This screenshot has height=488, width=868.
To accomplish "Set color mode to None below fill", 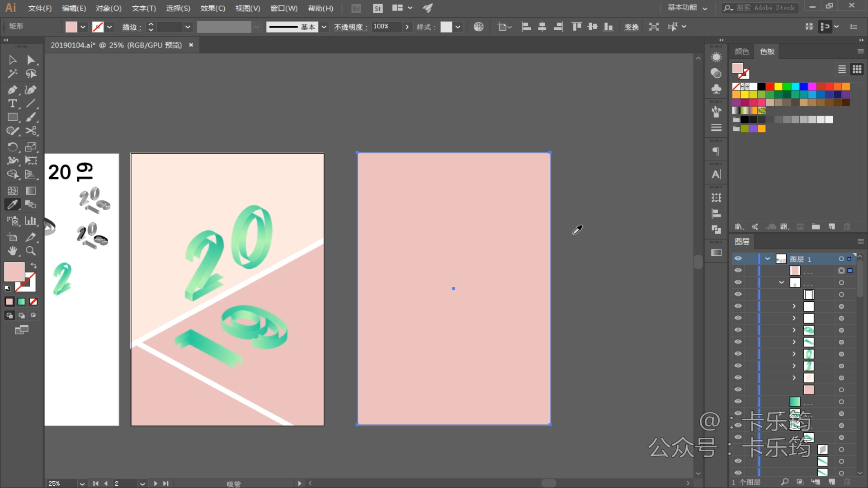I will pyautogui.click(x=33, y=302).
